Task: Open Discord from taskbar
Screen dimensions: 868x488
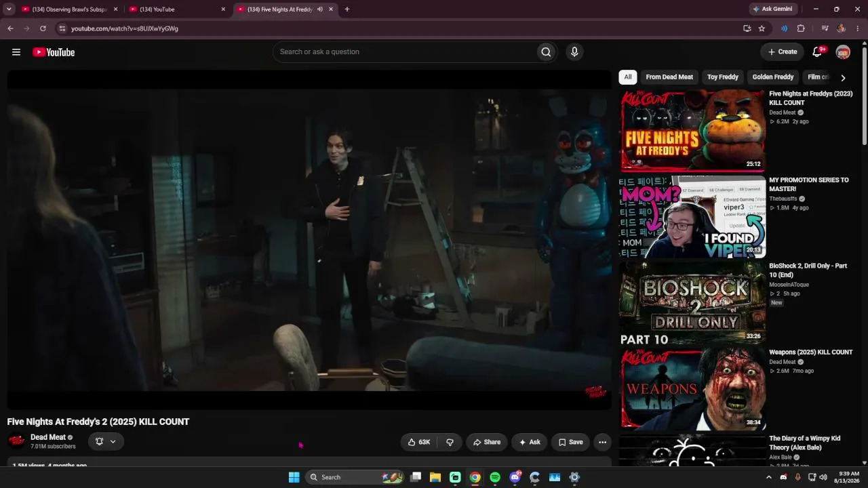Action: tap(515, 477)
